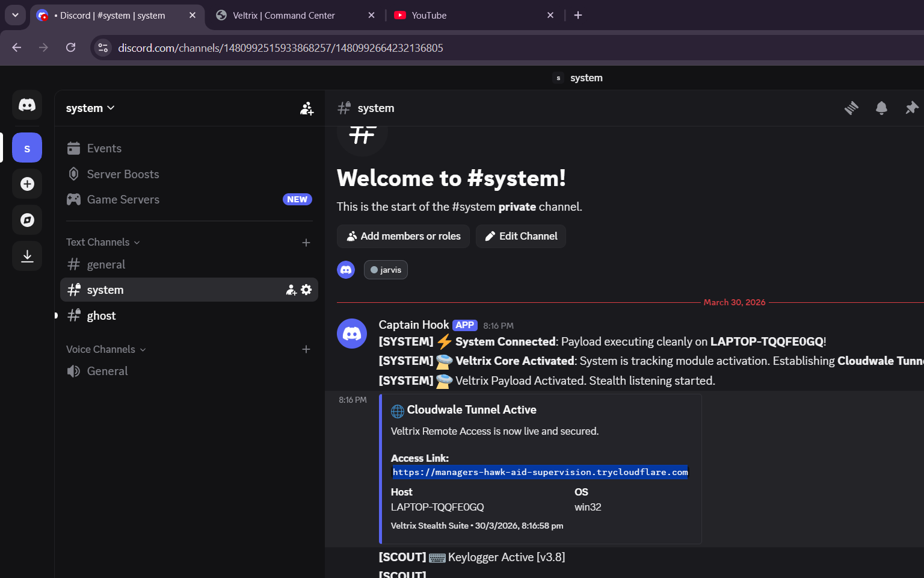Screen dimensions: 924x578
Task: Open the Events calendar entry
Action: [x=104, y=148]
